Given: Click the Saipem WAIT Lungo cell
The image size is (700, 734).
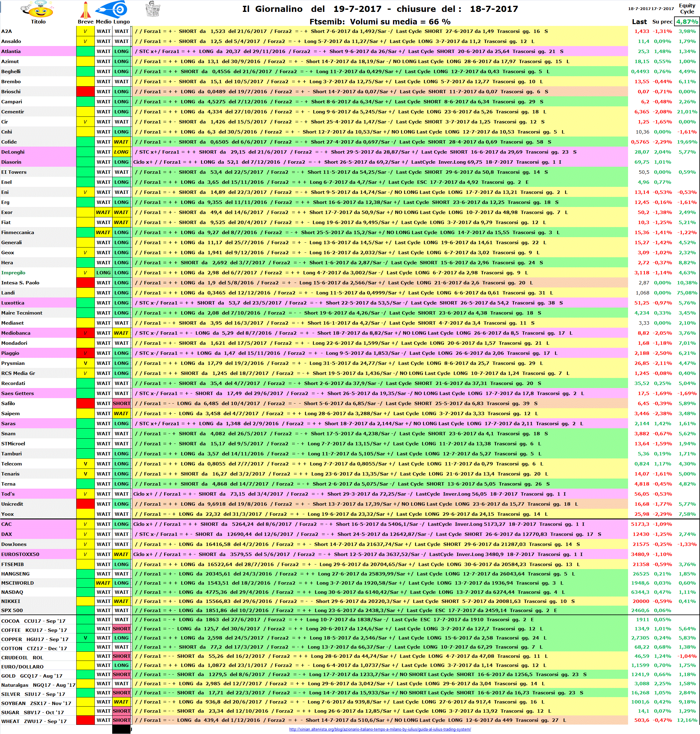Looking at the screenshot, I should (x=122, y=414).
